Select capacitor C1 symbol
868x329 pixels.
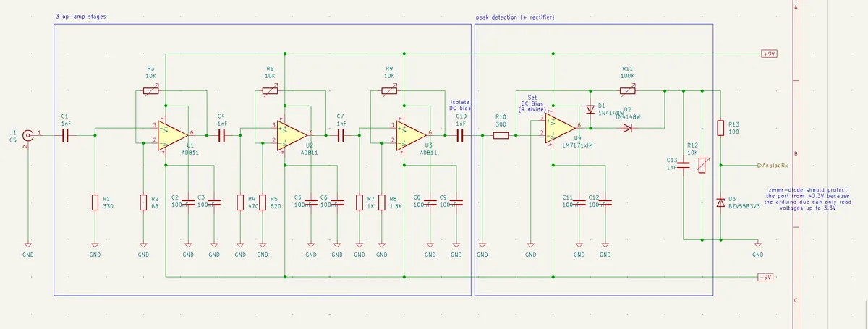tap(64, 134)
